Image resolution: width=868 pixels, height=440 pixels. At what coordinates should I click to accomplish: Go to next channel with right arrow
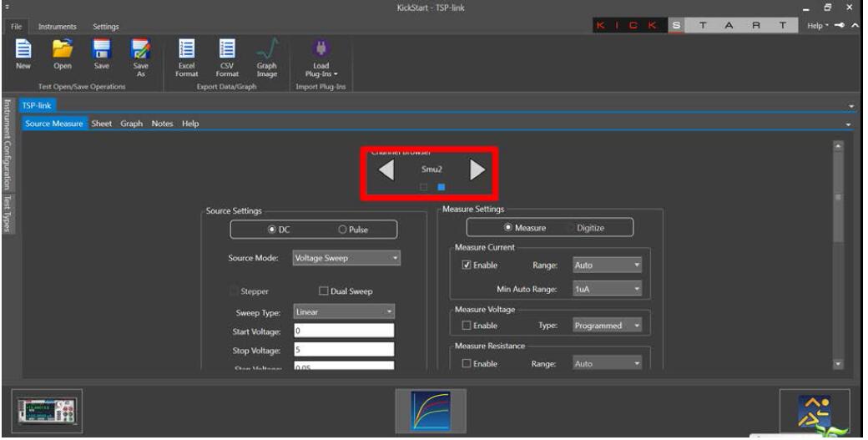point(477,169)
